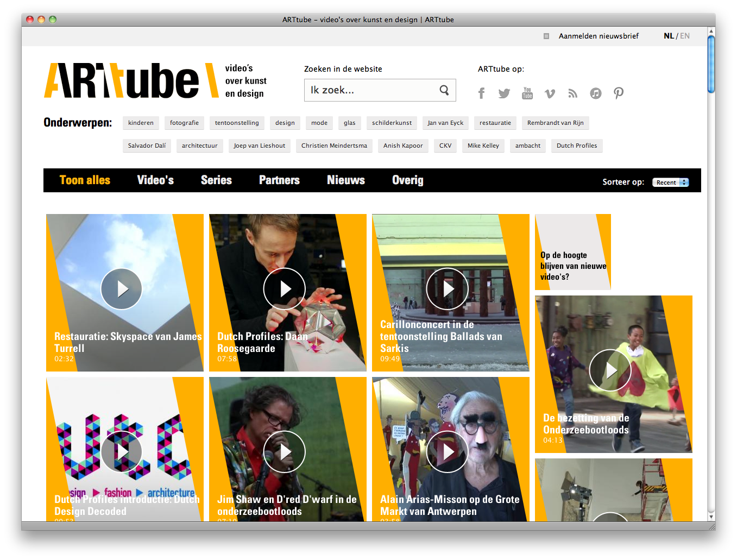The width and height of the screenshot is (737, 560).
Task: Filter by the glas topic
Action: coord(350,123)
